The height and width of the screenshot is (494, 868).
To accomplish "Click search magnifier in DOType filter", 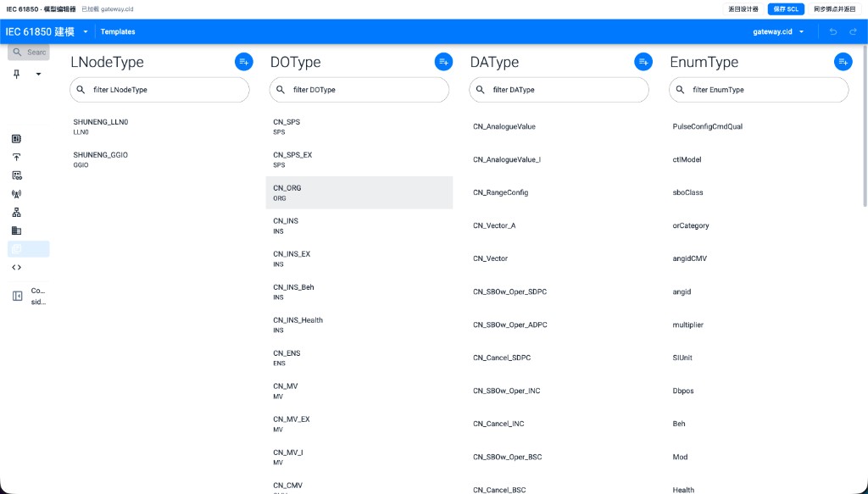I will (281, 90).
